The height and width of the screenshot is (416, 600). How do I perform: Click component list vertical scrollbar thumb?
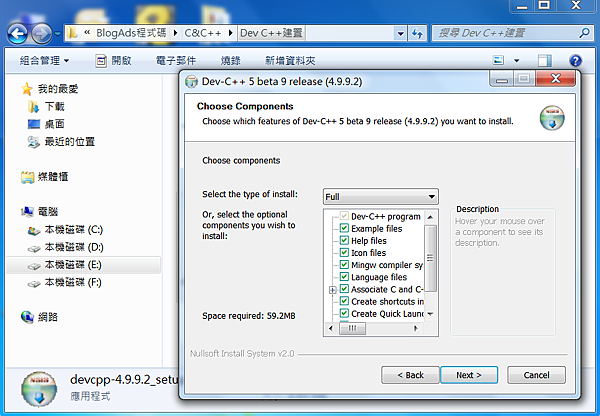[430, 258]
